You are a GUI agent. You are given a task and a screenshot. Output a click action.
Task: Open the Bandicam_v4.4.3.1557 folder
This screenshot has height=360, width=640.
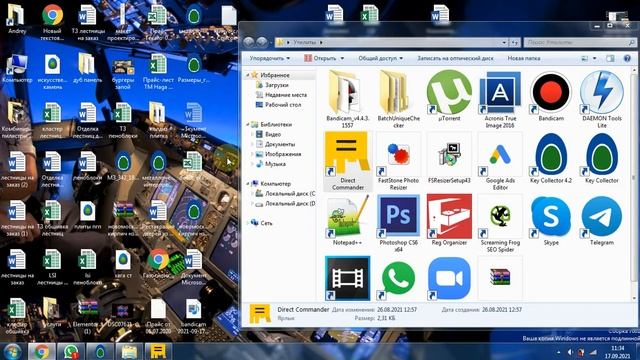(347, 100)
